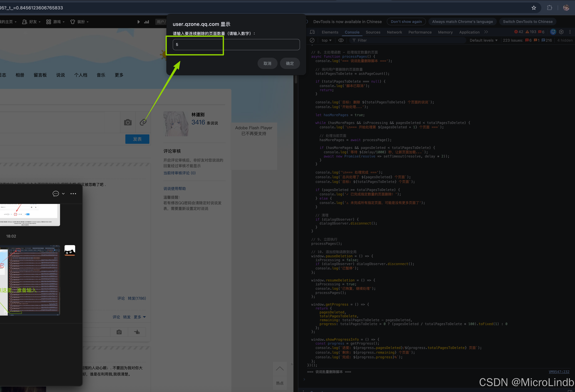Image resolution: width=575 pixels, height=392 pixels.
Task: Toggle the device toolbar icon
Action: click(312, 32)
